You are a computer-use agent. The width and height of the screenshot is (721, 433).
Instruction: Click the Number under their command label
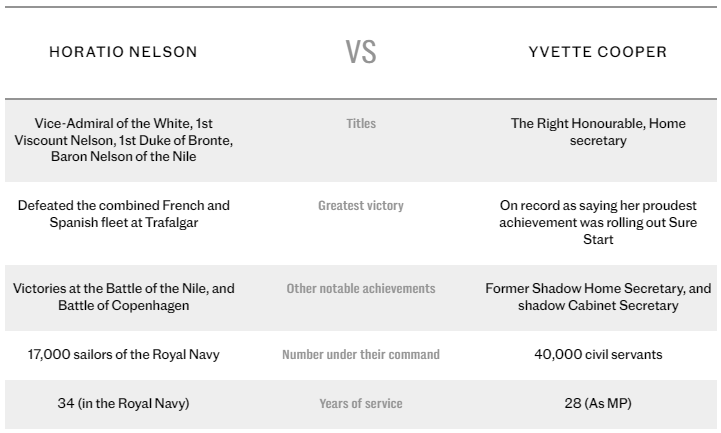pyautogui.click(x=361, y=354)
